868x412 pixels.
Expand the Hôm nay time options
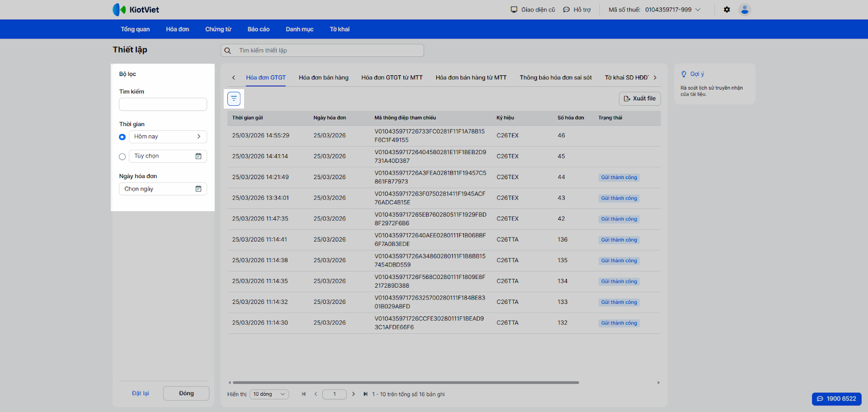[x=199, y=137]
